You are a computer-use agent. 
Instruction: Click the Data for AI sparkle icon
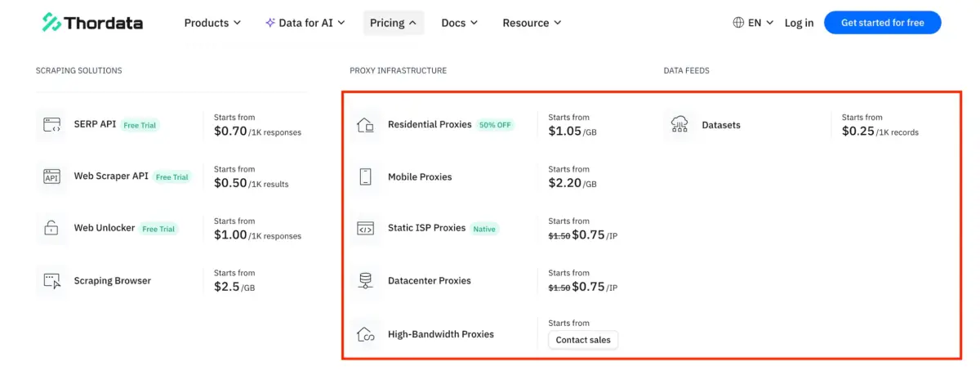[x=270, y=23]
